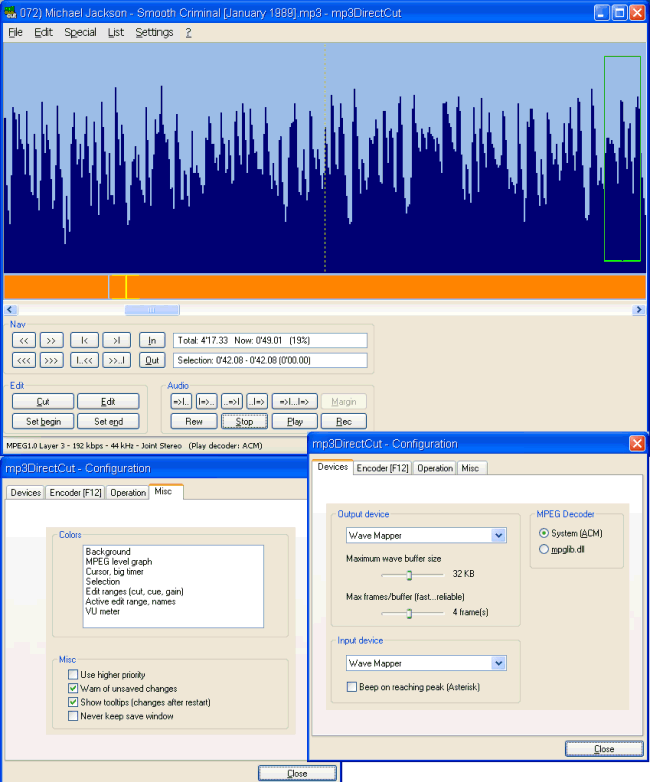This screenshot has width=650, height=782.
Task: Click the Total/Now time display field
Action: point(270,341)
